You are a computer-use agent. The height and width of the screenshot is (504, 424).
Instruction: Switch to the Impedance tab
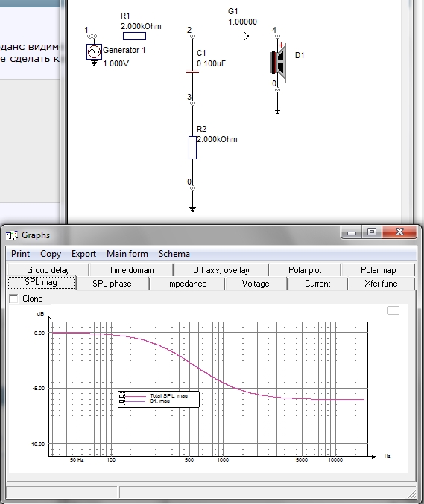click(186, 284)
